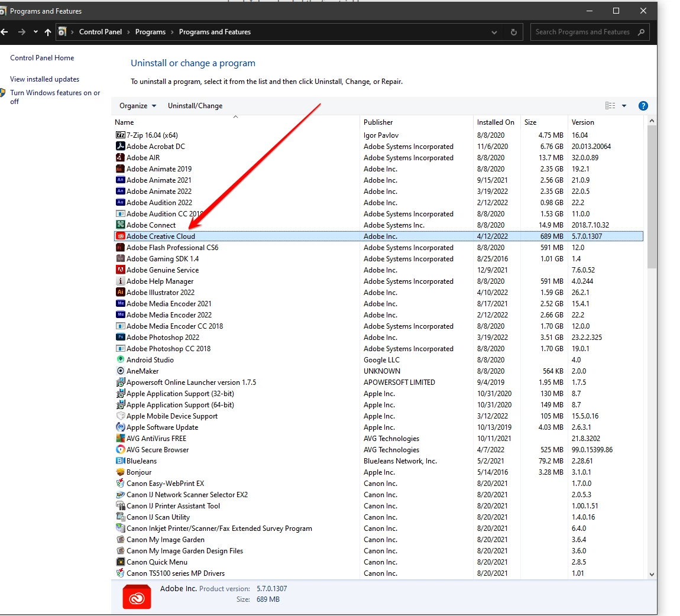Screen dimensions: 680x616
Task: Click the Apple Software Update icon
Action: coord(121,427)
